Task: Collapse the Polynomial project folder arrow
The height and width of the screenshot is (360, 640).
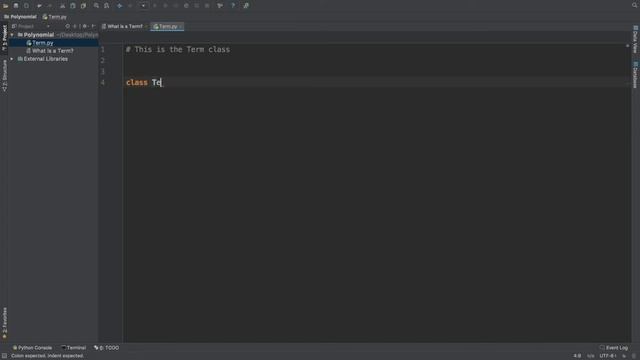Action: tap(12, 35)
